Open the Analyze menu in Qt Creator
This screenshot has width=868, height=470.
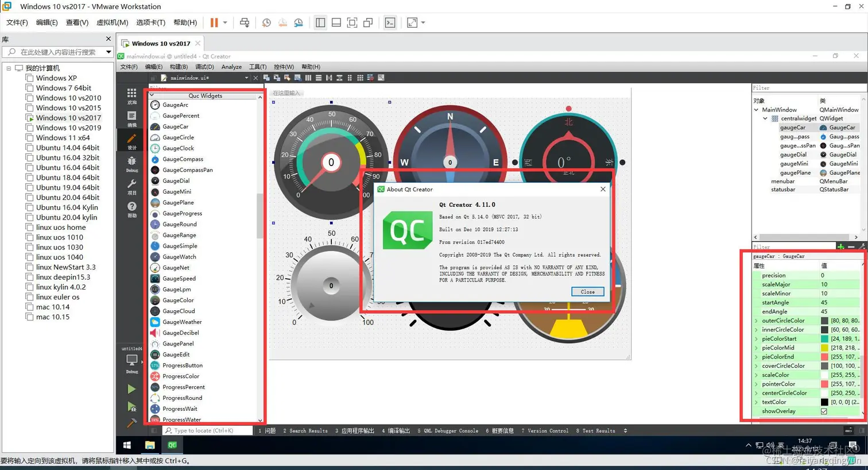(x=231, y=67)
